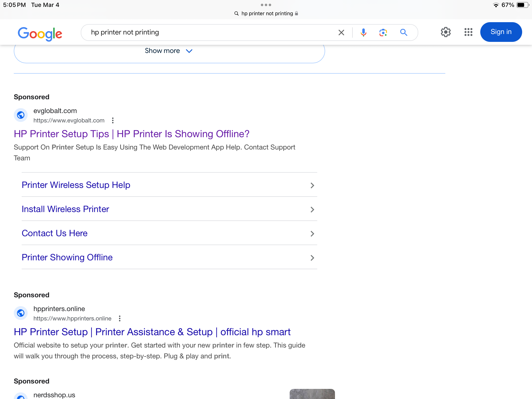Screen dimensions: 532x399
Task: Open HP Printer Setup Tips headline link
Action: pos(132,134)
